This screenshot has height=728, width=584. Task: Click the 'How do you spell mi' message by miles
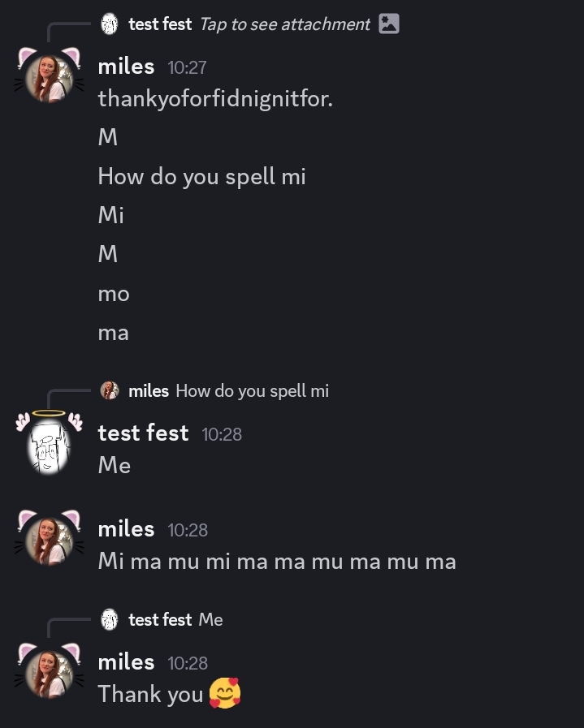coord(201,176)
